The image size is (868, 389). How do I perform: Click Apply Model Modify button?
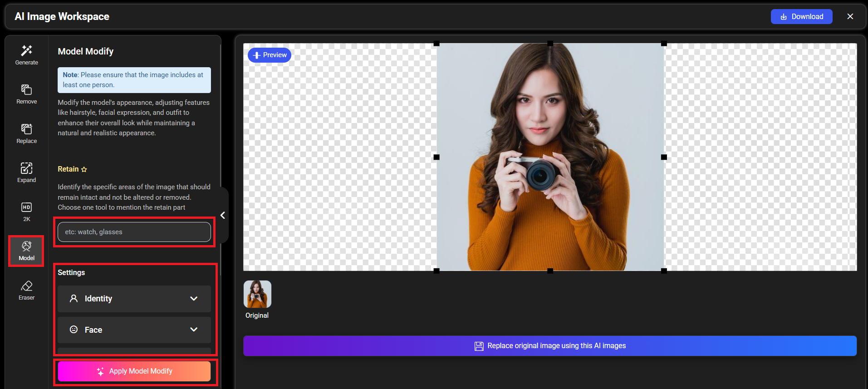(x=134, y=371)
